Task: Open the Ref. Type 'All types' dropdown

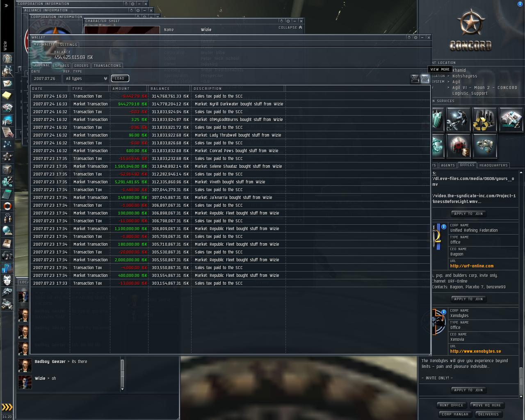Action: [86, 78]
